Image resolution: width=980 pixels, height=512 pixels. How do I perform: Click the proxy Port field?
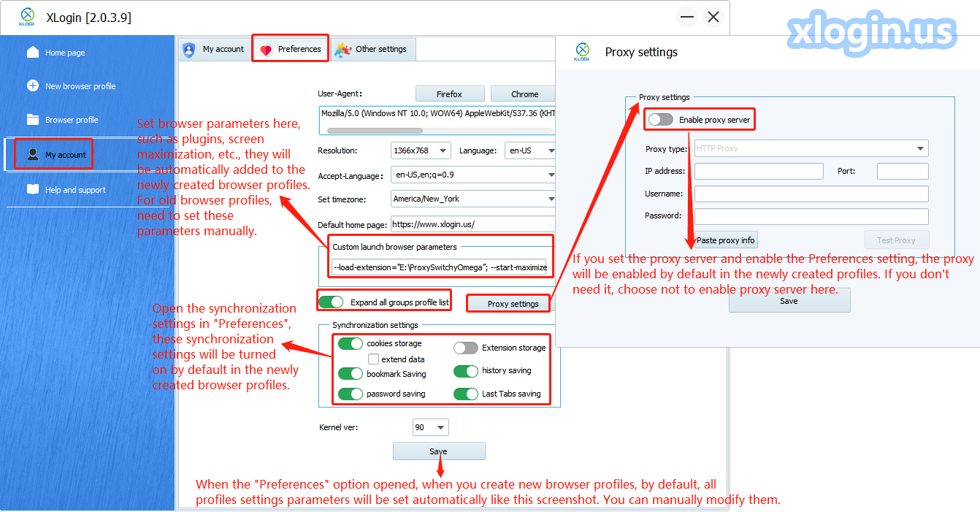tap(903, 171)
